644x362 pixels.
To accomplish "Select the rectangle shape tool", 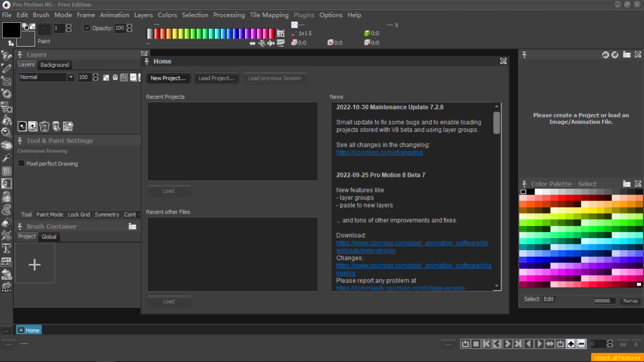I will point(6,81).
